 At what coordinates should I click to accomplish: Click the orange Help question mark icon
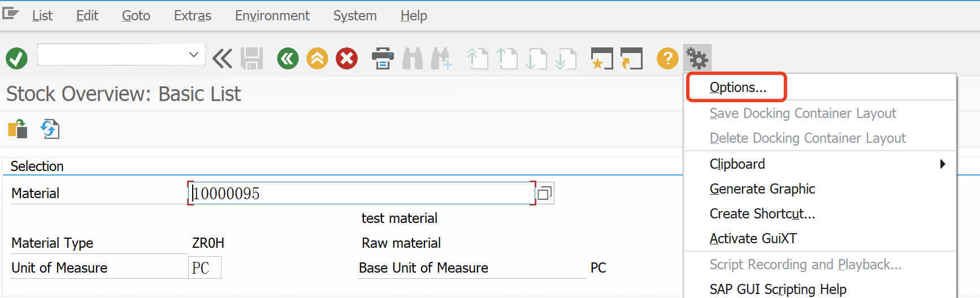pos(667,58)
